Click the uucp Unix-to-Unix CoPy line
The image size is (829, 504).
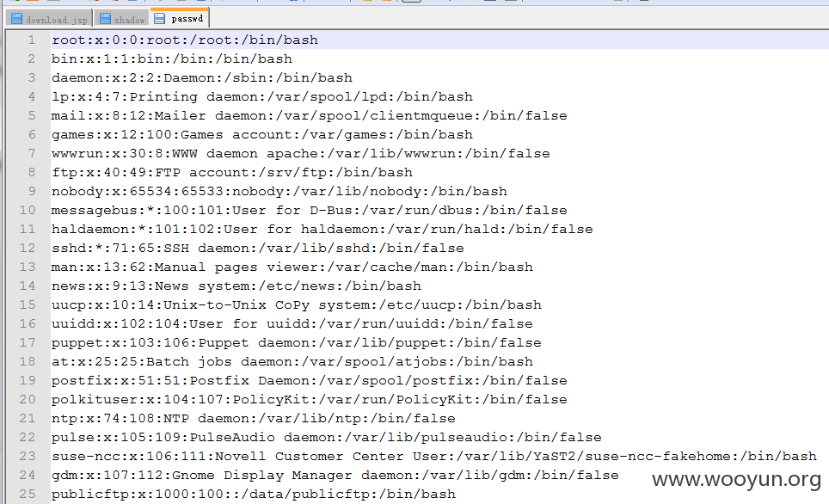(x=297, y=305)
